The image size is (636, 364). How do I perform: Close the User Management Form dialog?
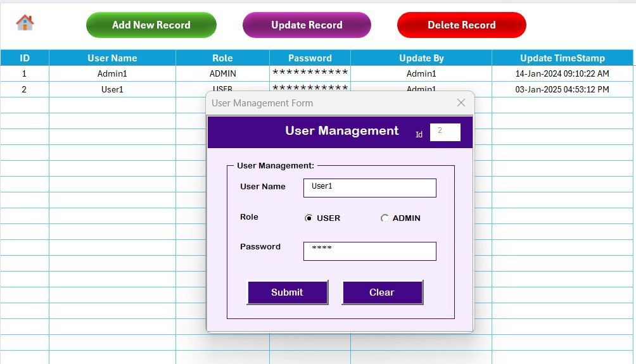[x=461, y=103]
